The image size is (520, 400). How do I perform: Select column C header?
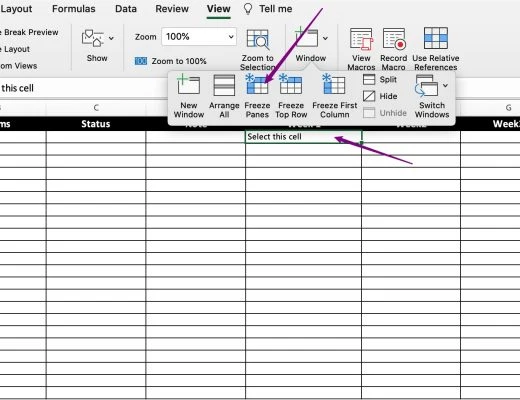click(96, 108)
